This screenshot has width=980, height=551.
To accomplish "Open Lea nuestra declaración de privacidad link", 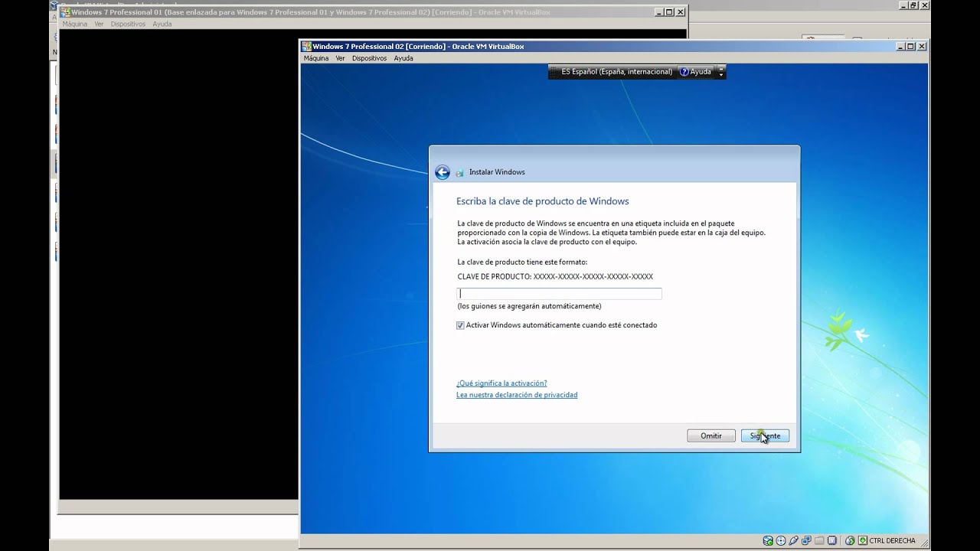I will [x=517, y=395].
